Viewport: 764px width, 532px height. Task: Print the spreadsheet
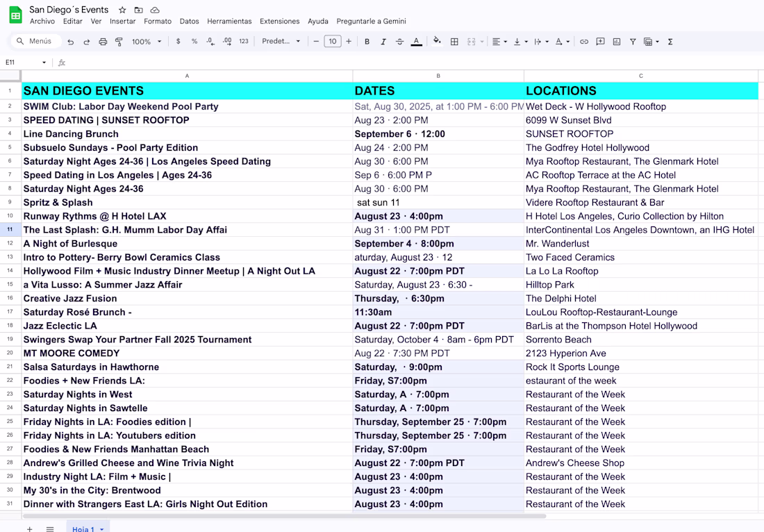103,42
